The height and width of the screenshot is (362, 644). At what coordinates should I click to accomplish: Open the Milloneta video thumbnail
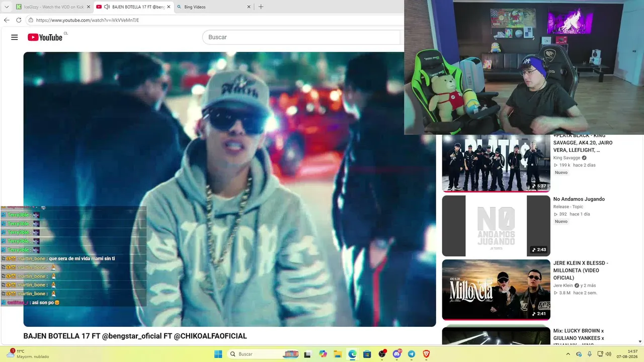click(x=496, y=290)
